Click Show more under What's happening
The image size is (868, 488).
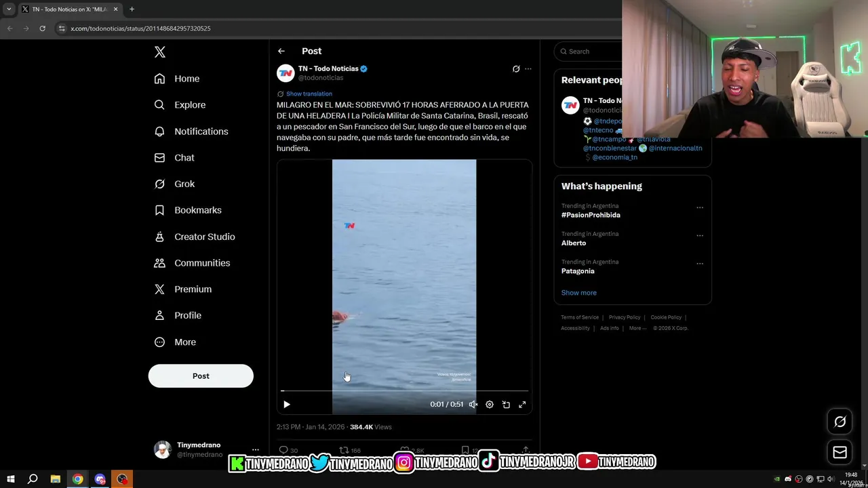tap(579, 293)
